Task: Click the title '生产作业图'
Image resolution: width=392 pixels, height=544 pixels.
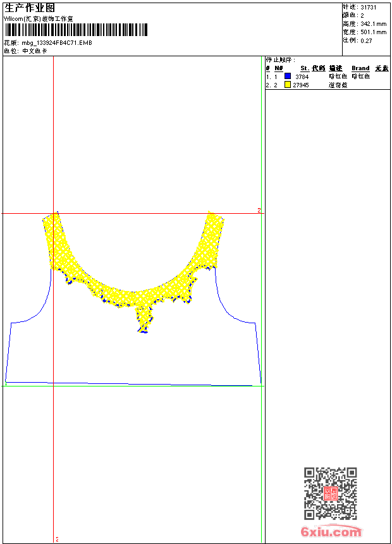Action: click(x=30, y=8)
